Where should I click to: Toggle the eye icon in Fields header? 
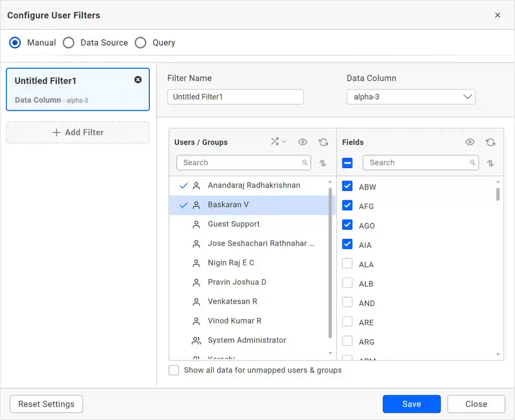click(470, 142)
